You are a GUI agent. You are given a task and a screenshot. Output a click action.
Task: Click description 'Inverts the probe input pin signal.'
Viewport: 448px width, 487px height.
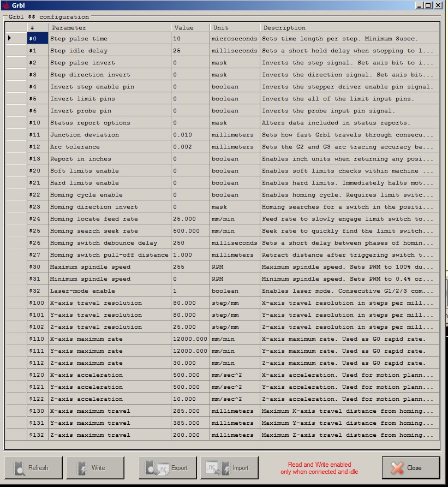point(350,110)
